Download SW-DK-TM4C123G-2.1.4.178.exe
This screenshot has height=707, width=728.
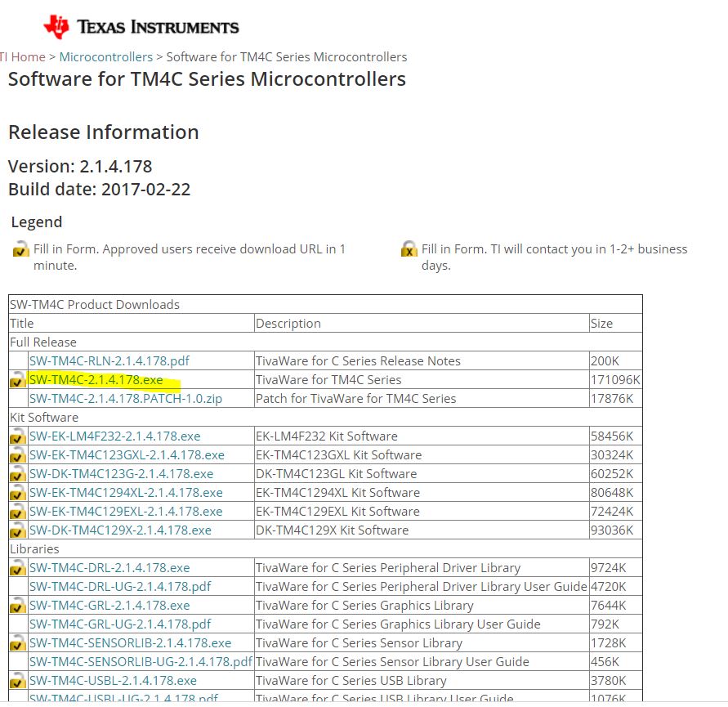point(121,474)
